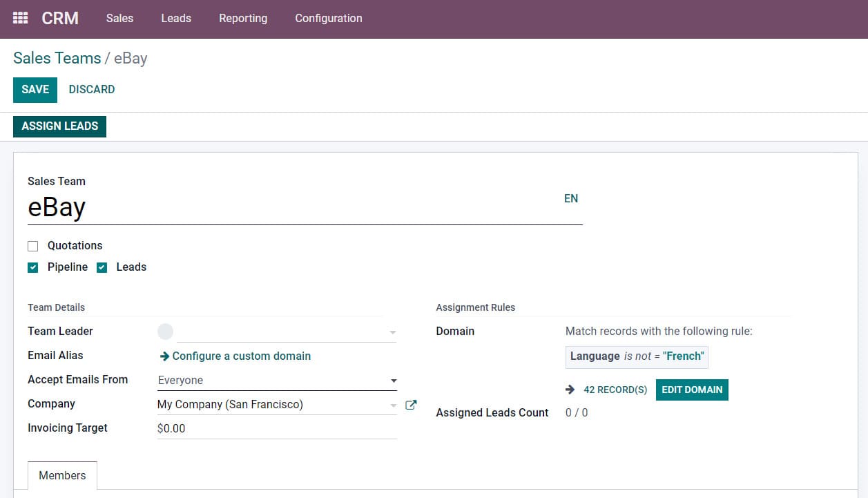Viewport: 868px width, 498px height.
Task: Uncheck the Leads checkbox
Action: [102, 267]
